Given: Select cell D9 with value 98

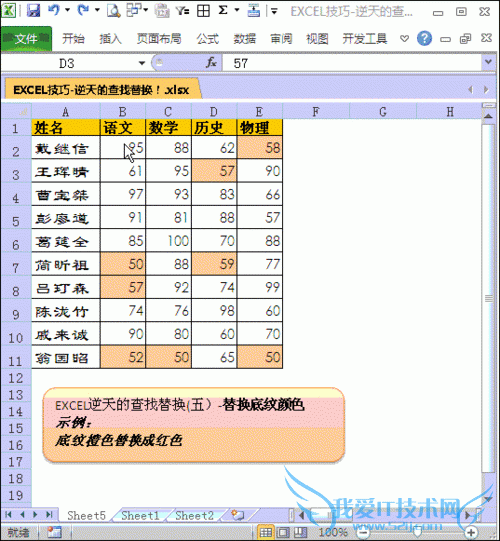Looking at the screenshot, I should (214, 311).
